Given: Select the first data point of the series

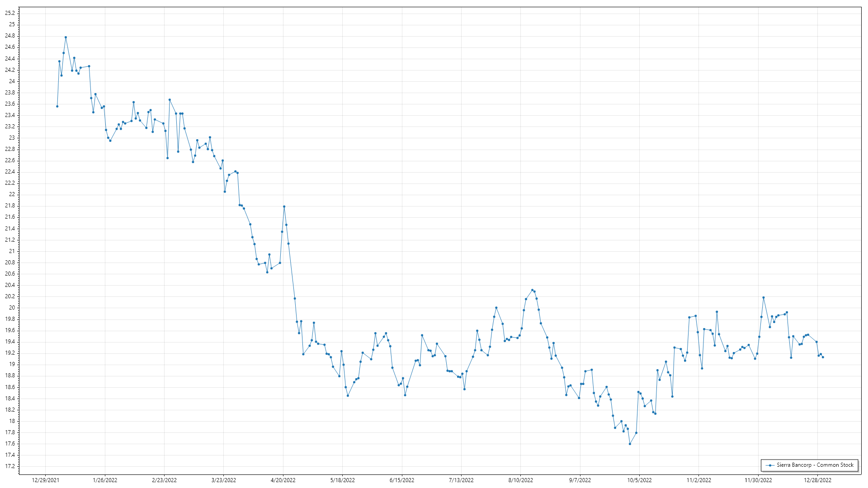Looking at the screenshot, I should tap(57, 106).
